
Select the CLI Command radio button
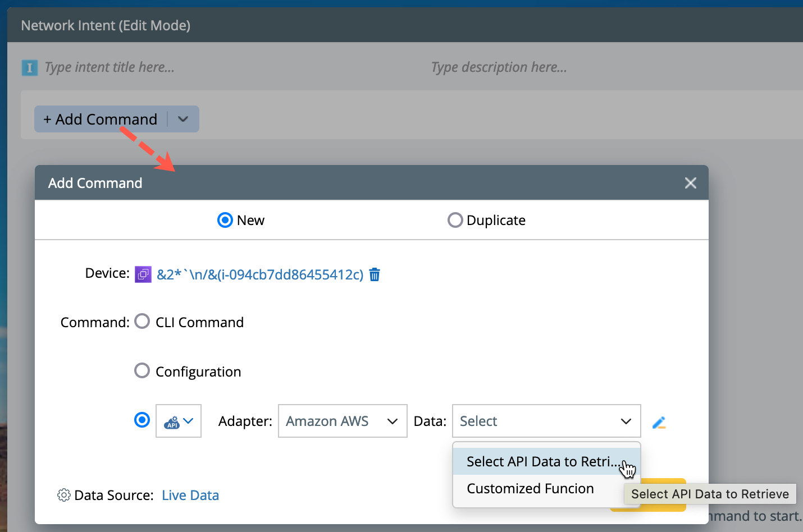[142, 322]
